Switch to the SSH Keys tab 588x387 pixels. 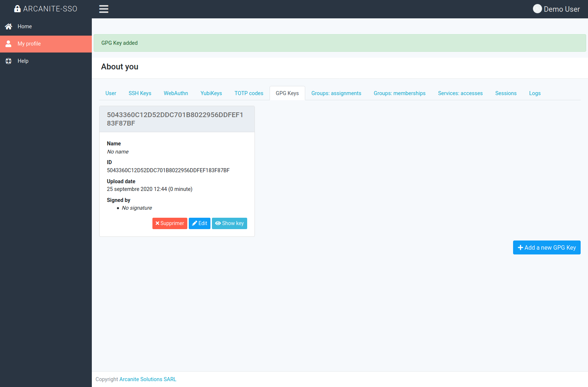pos(140,93)
